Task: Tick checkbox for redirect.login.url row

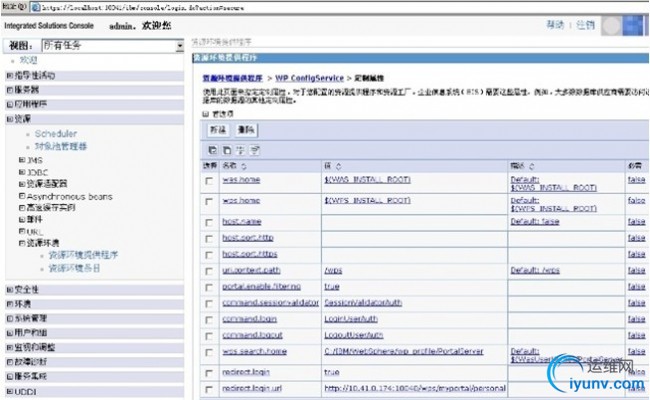Action: [209, 389]
